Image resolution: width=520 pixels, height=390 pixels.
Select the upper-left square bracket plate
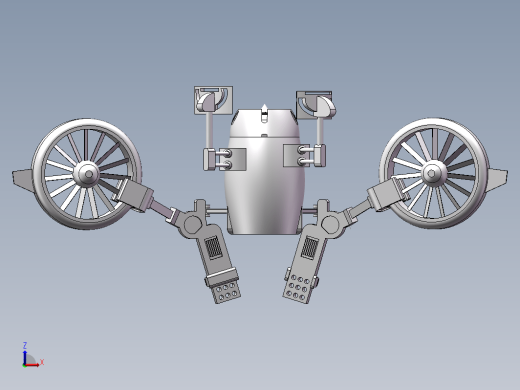[x=214, y=100]
